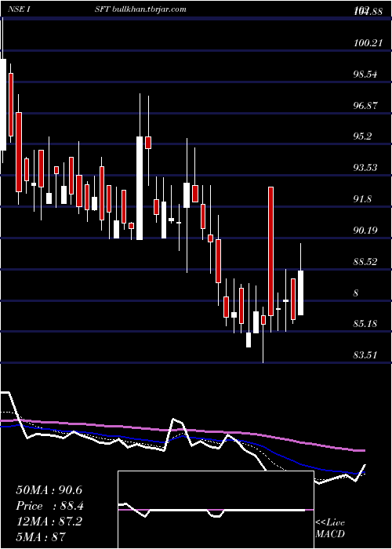Click the '<<Live MACD' label

[330, 528]
